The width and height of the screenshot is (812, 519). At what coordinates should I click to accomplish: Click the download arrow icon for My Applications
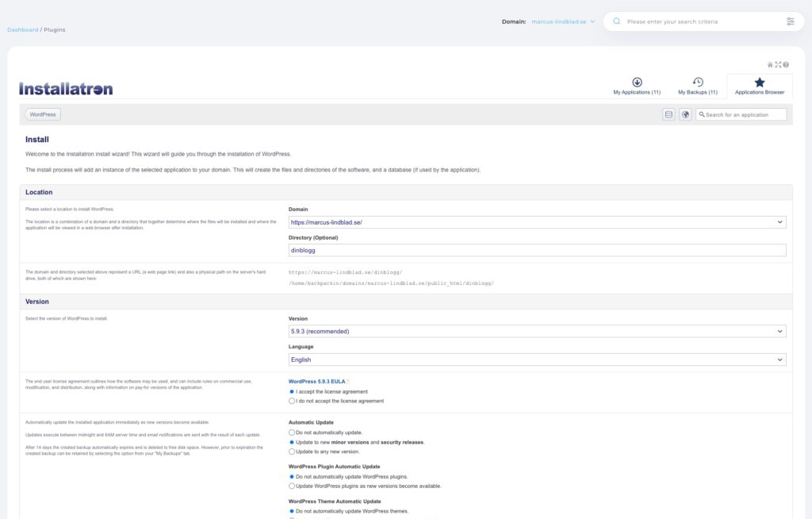click(x=637, y=82)
